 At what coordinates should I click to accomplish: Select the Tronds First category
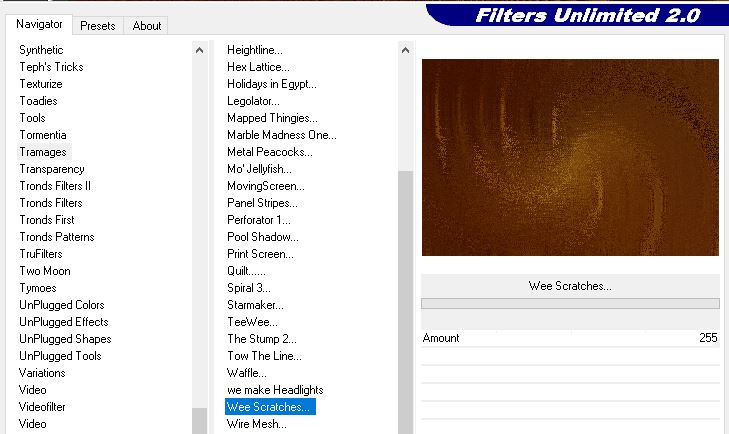[x=46, y=220]
